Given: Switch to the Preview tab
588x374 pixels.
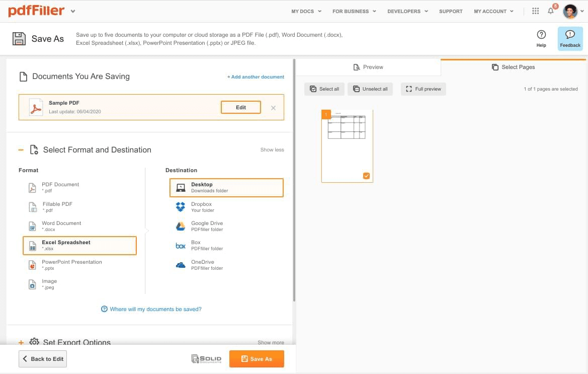Looking at the screenshot, I should click(368, 67).
